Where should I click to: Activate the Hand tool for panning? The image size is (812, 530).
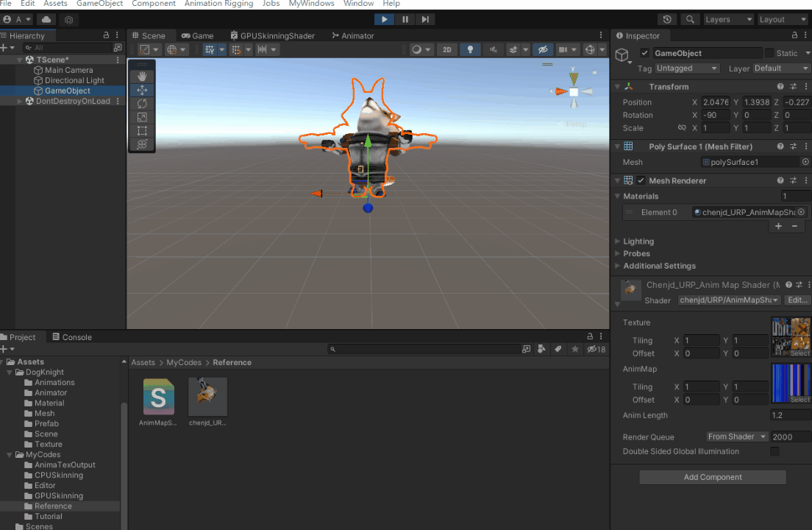(141, 76)
